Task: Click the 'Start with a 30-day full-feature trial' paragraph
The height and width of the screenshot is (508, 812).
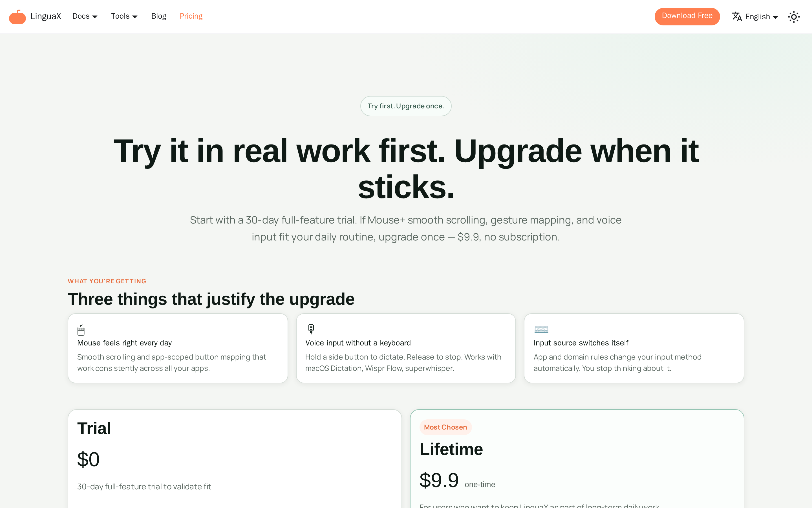Action: [406, 229]
